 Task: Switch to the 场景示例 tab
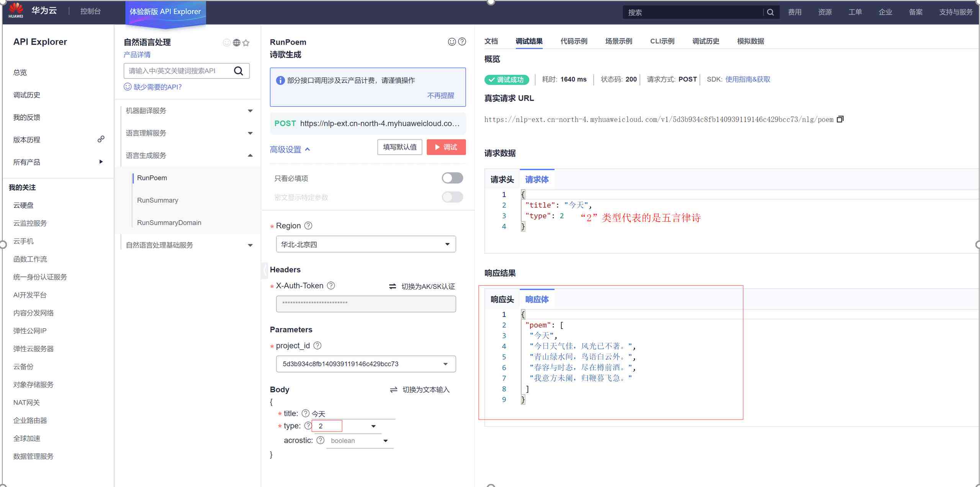tap(618, 41)
